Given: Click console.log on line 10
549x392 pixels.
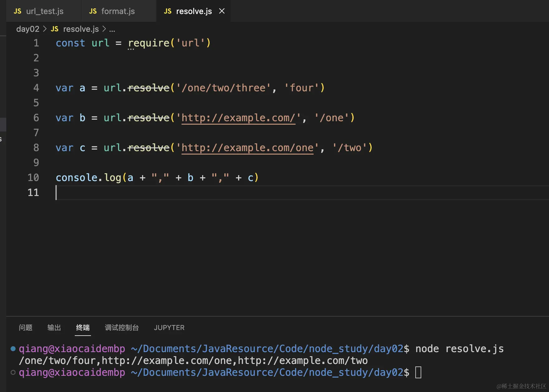Looking at the screenshot, I should [x=88, y=178].
